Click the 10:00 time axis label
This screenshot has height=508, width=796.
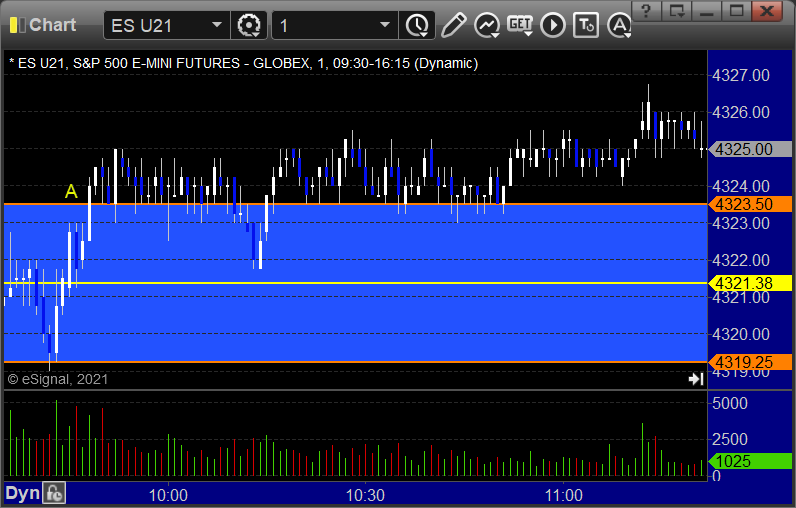tap(168, 495)
